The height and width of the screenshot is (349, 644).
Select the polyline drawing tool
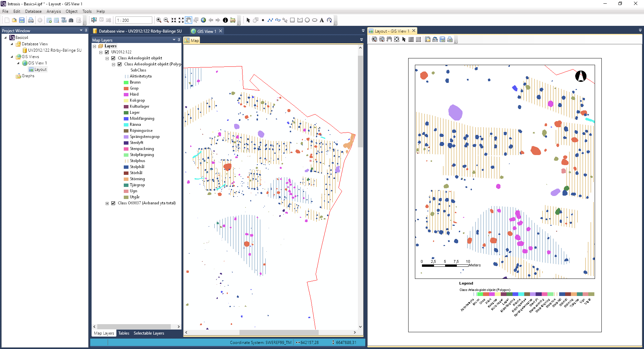270,20
